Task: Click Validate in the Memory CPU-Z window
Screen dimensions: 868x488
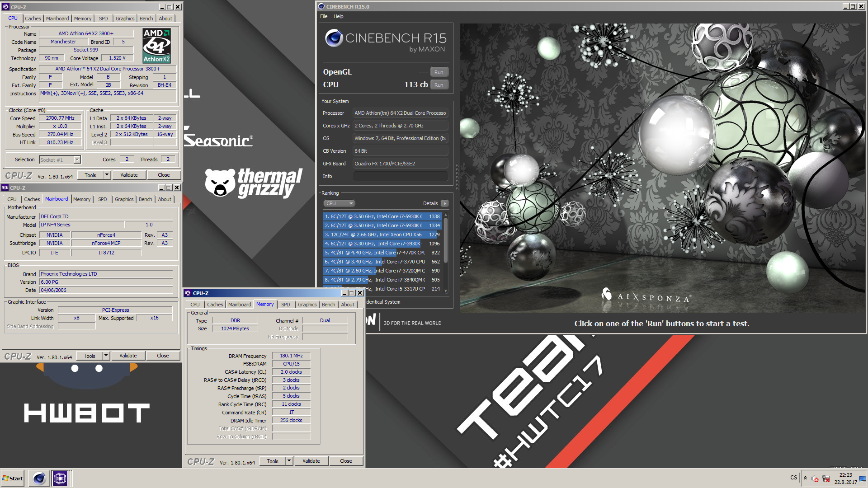Action: click(x=311, y=461)
